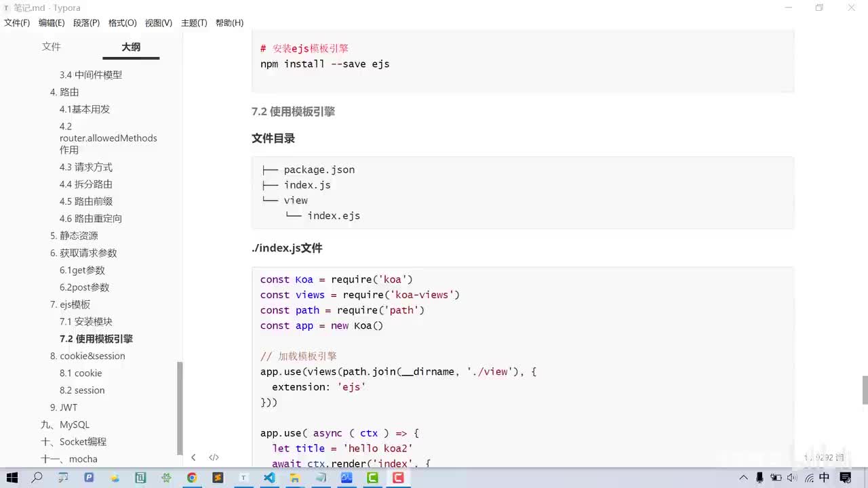
Task: Open the 段落(P) menu
Action: pyautogui.click(x=86, y=23)
